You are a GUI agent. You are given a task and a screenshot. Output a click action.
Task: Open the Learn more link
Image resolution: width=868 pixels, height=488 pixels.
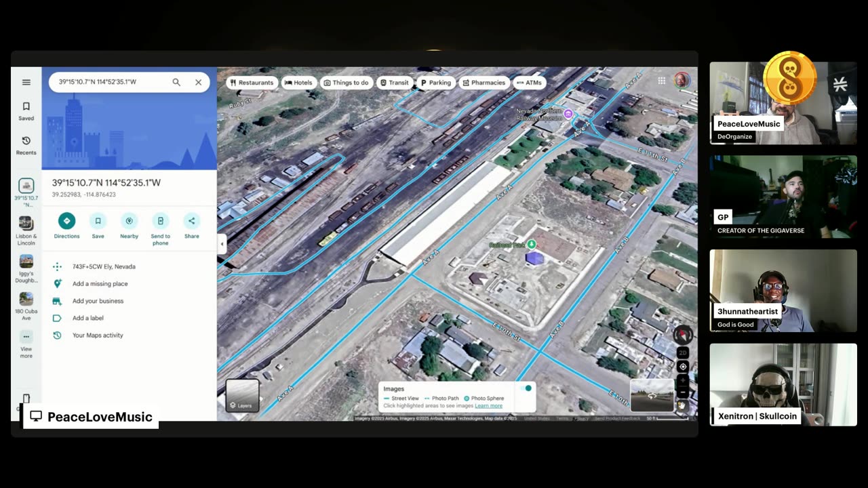pos(488,406)
